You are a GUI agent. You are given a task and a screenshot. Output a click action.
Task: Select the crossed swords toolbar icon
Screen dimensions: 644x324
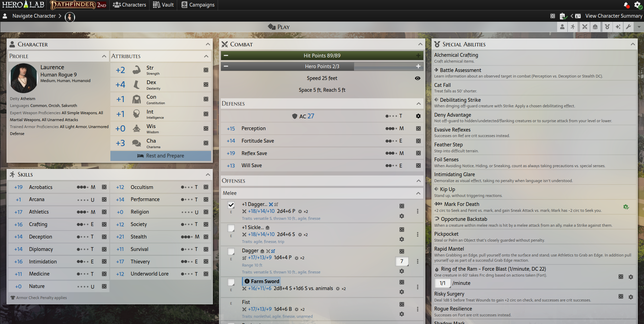584,27
